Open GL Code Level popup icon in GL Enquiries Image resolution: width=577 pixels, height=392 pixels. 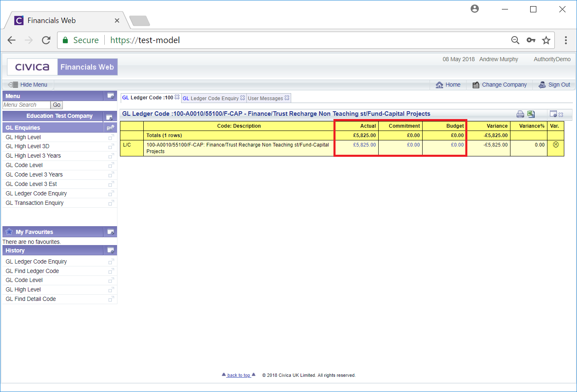[111, 165]
